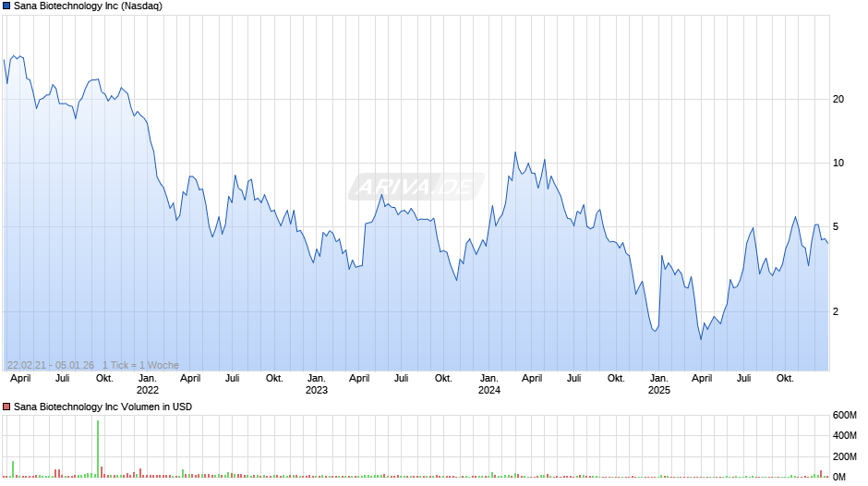Click the price axis label '20'
This screenshot has height=486, width=868.
coord(838,99)
